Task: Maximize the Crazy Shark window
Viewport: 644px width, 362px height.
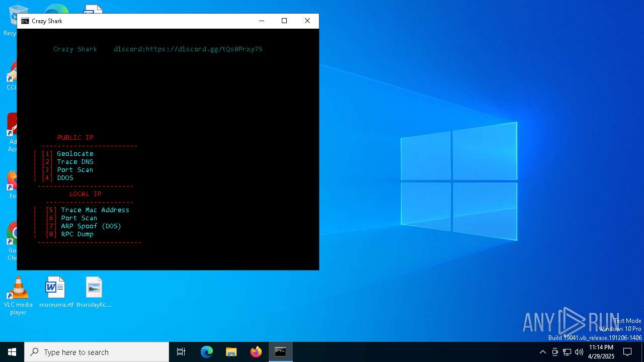Action: [284, 21]
